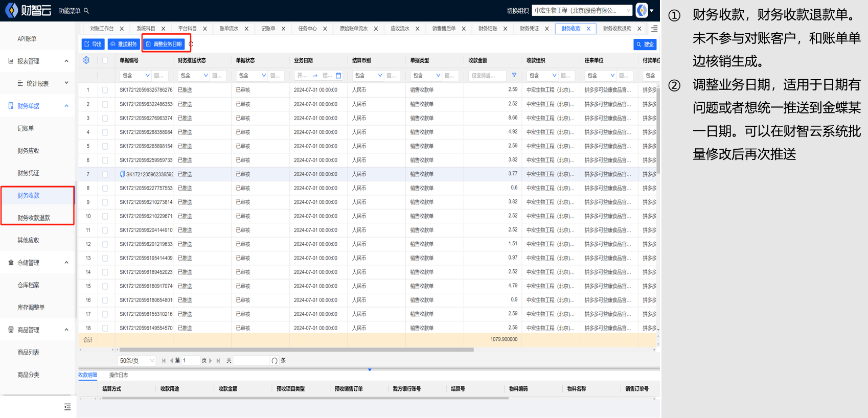Select the checkbox on row 7
Screen dimensions: 868x418
pyautogui.click(x=105, y=174)
